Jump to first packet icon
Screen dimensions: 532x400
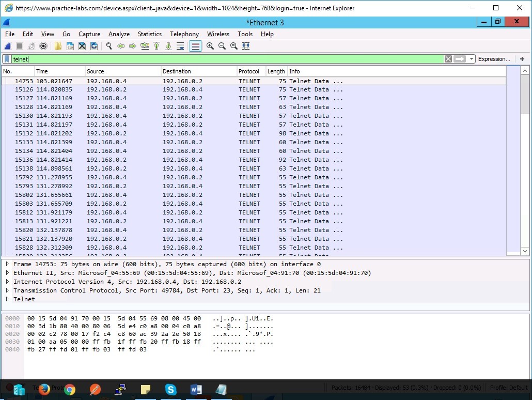tap(157, 46)
